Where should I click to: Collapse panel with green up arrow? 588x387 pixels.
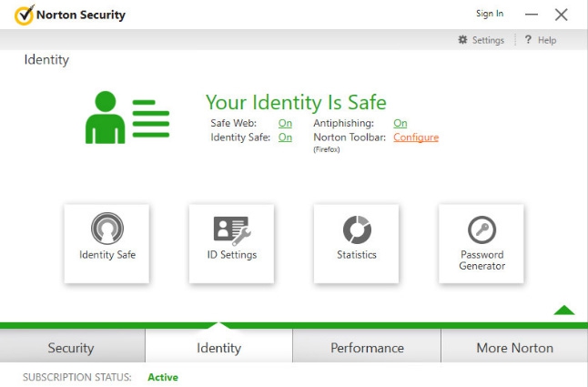pos(564,311)
